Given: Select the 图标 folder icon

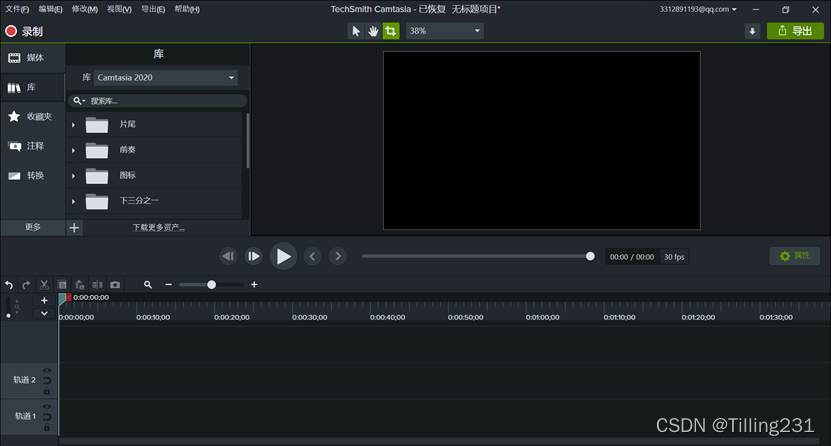Looking at the screenshot, I should 97,176.
